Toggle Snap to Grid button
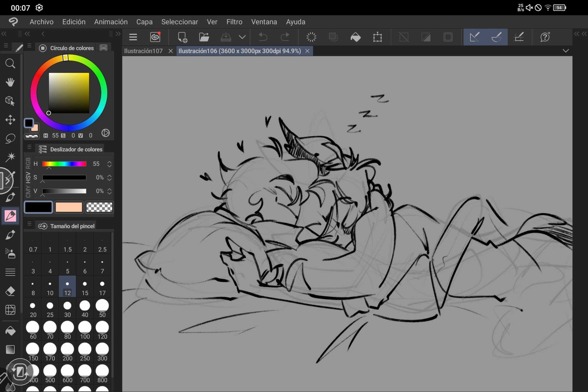 [519, 37]
